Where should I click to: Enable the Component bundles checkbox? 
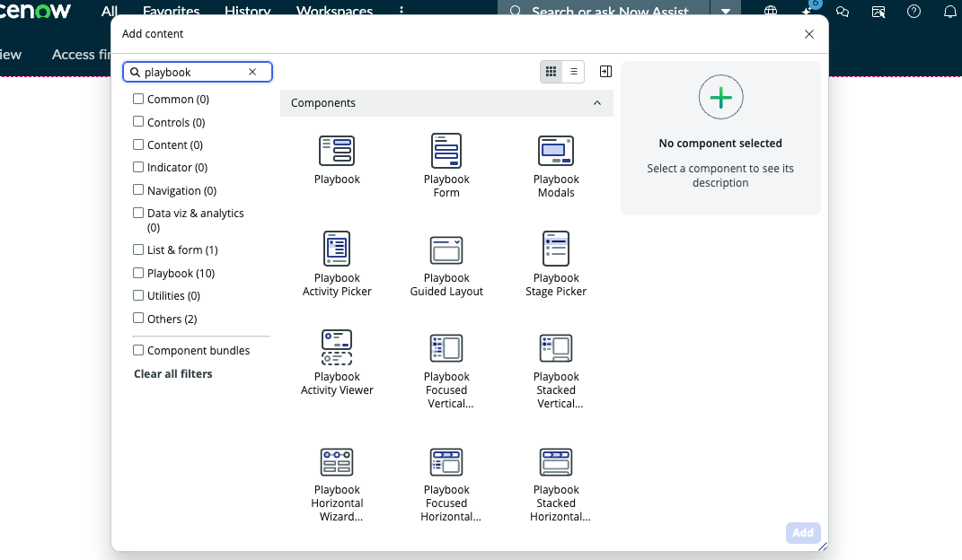click(x=138, y=350)
